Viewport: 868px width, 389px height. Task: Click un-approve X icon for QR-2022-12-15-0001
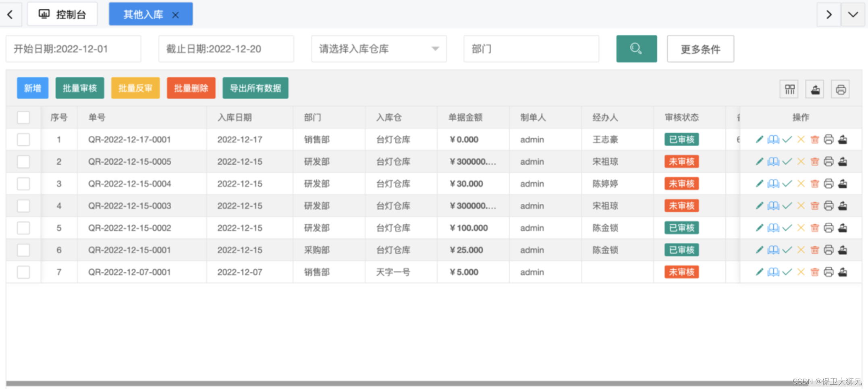tap(801, 250)
